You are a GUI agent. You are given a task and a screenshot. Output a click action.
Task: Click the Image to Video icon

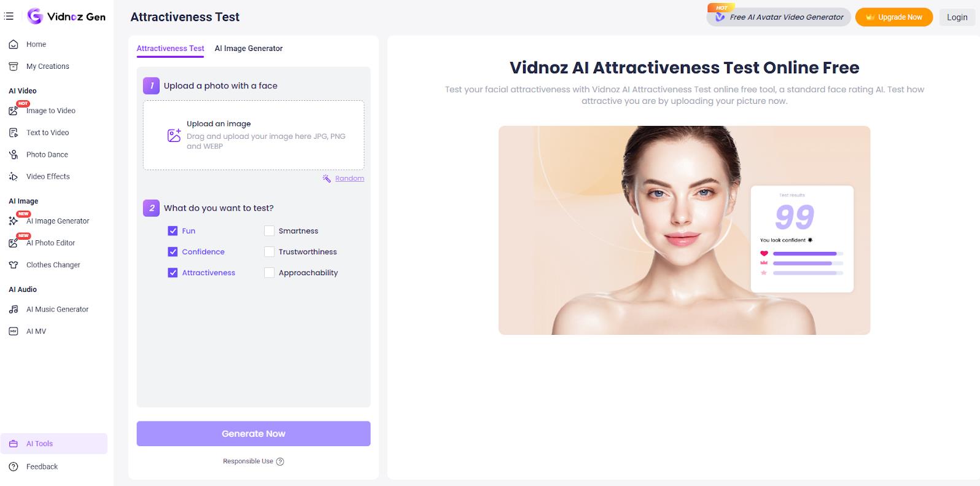point(14,111)
